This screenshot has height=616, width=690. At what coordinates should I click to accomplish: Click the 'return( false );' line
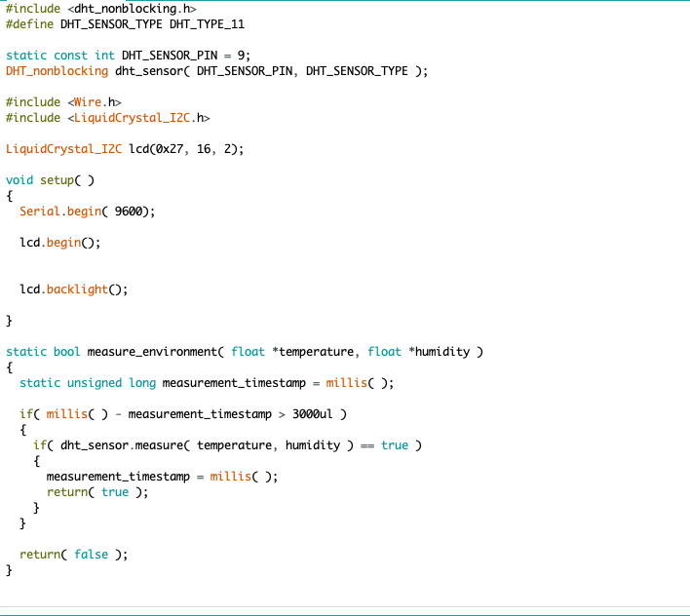[x=73, y=555]
